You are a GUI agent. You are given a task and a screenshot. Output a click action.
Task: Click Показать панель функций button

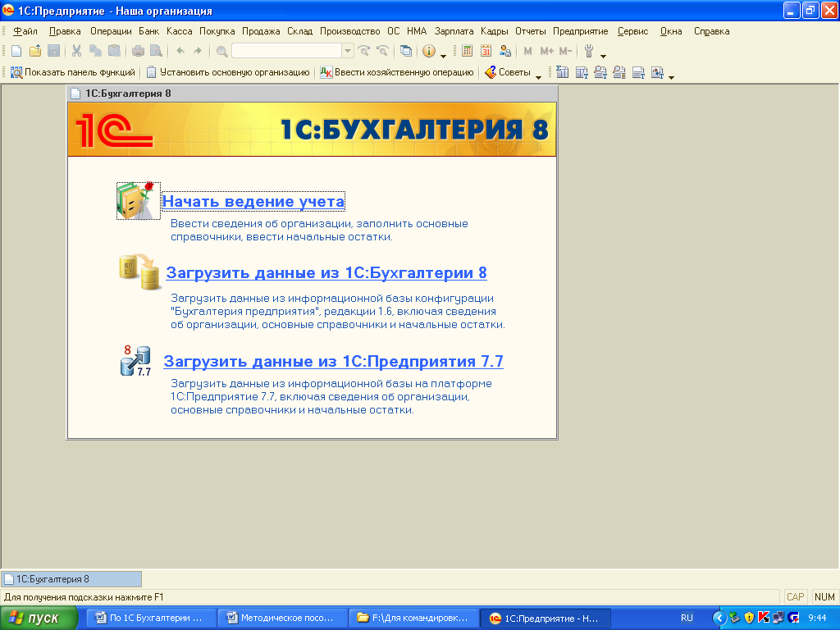tap(73, 72)
